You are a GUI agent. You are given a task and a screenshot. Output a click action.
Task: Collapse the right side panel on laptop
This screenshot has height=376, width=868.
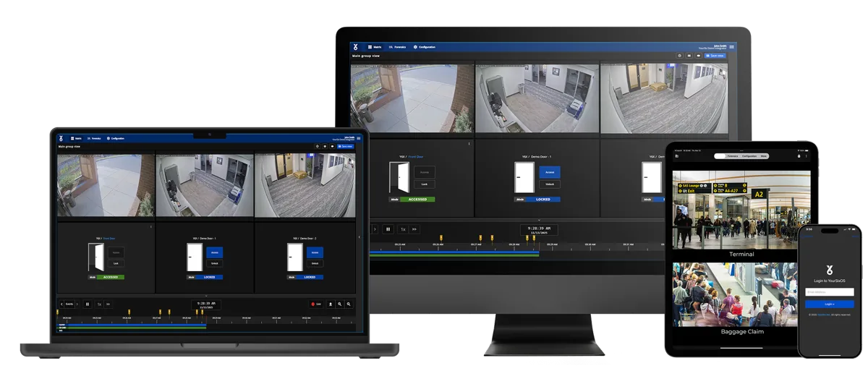click(x=359, y=236)
